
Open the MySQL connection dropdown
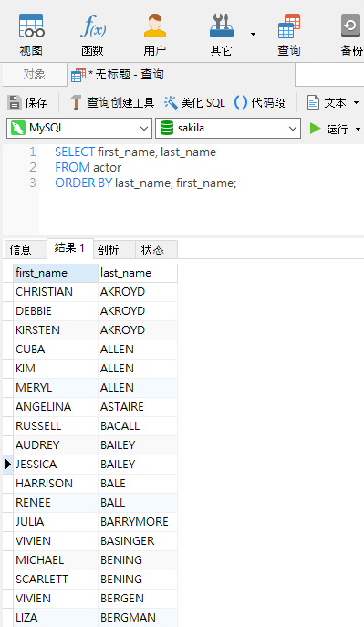[x=79, y=128]
